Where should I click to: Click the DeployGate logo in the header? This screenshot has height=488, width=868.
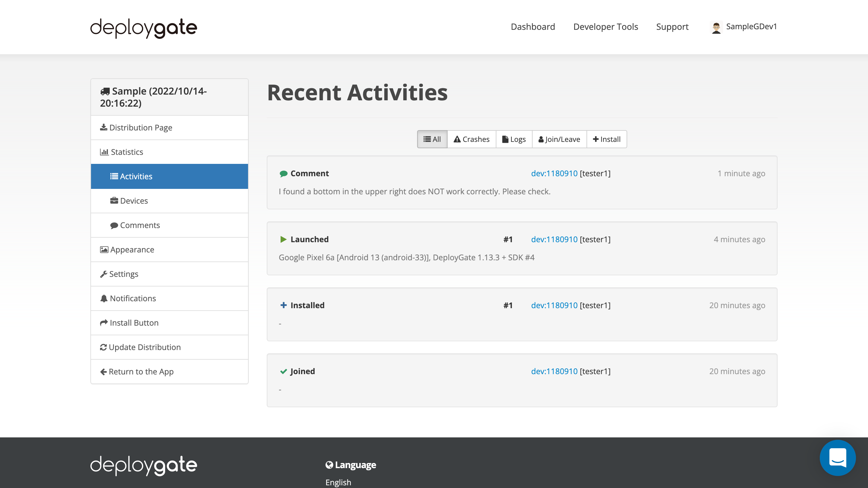coord(143,28)
